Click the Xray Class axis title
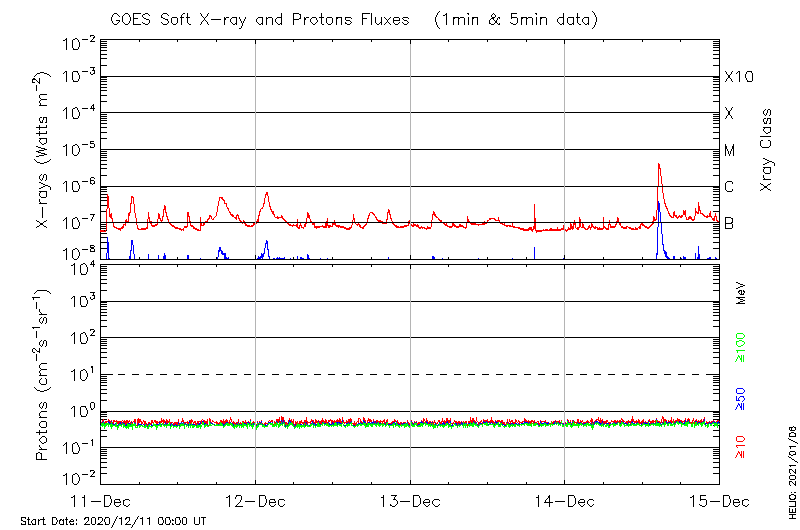The image size is (800, 530). (x=768, y=150)
